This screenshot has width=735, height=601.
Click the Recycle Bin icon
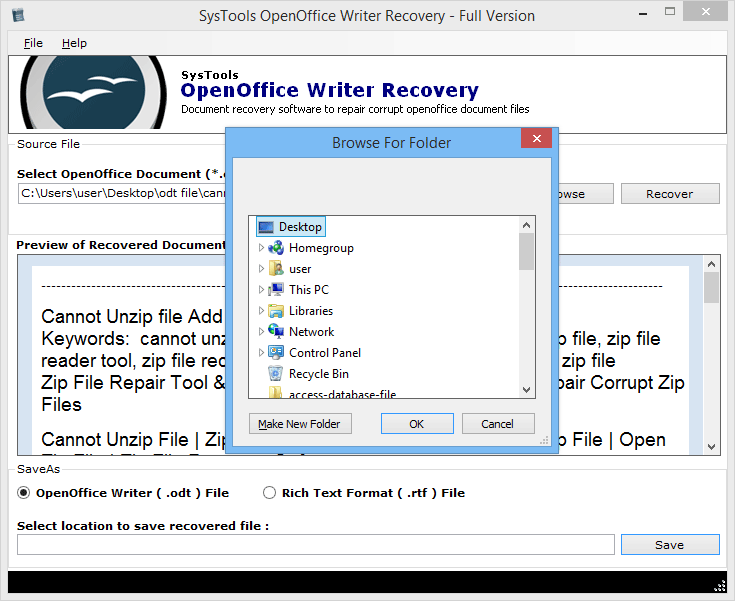(x=276, y=374)
